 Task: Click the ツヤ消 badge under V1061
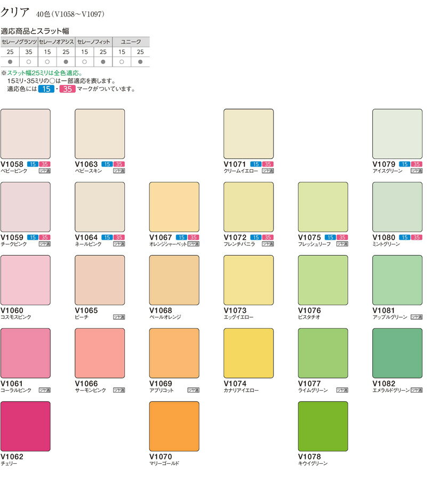pyautogui.click(x=45, y=390)
